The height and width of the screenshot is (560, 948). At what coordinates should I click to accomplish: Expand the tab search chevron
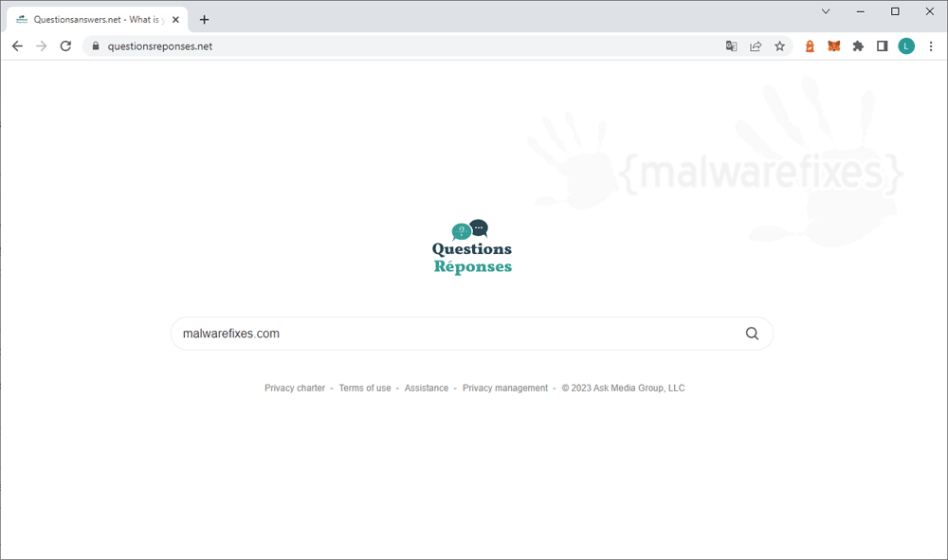(826, 10)
